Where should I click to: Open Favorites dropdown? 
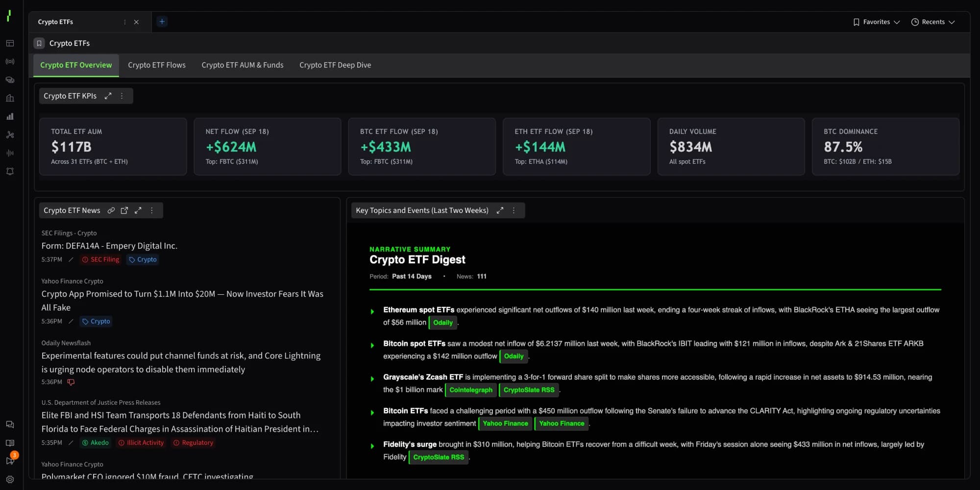click(876, 22)
